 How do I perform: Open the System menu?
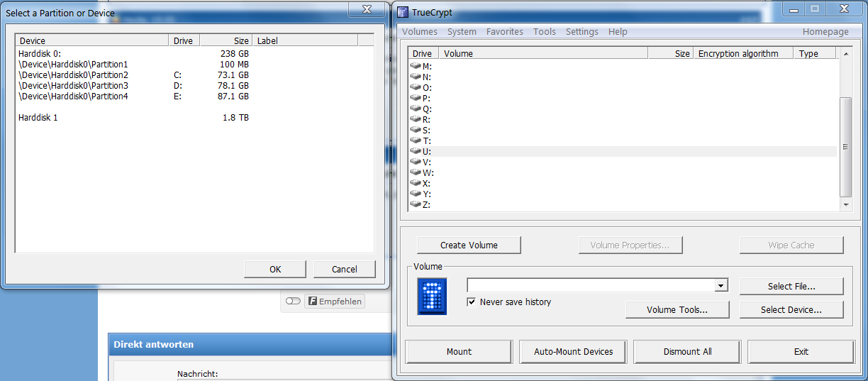462,31
